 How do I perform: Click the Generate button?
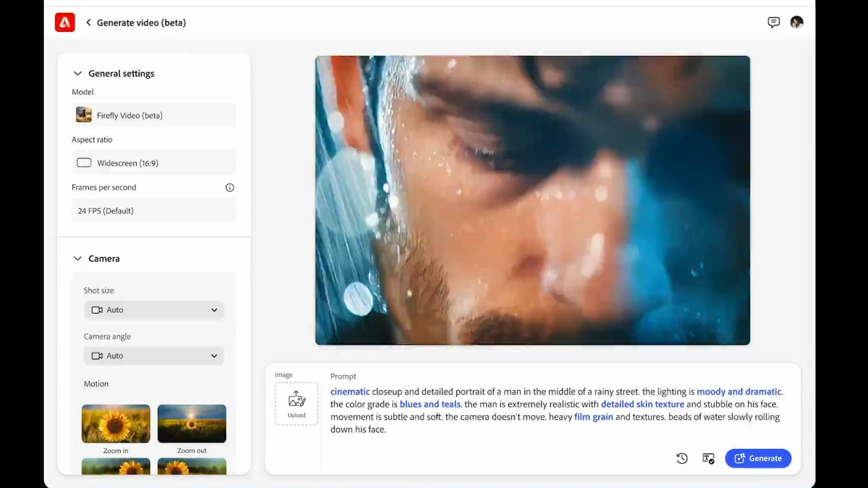pos(758,458)
